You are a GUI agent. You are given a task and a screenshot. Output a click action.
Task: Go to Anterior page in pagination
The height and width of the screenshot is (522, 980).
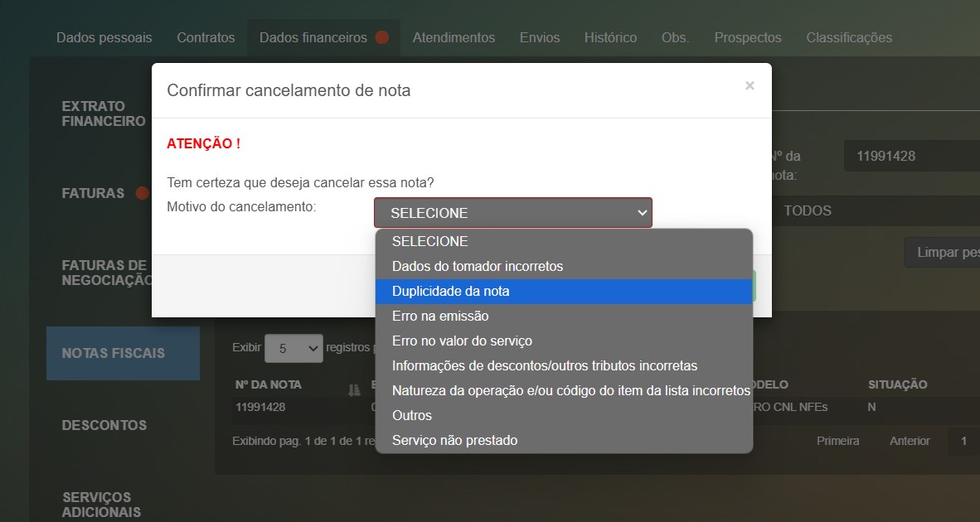910,441
